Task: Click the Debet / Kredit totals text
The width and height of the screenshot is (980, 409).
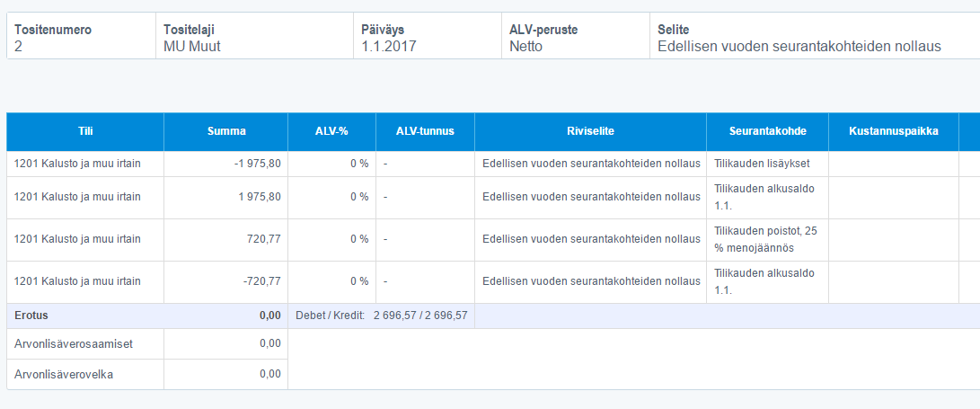Action: coord(382,316)
